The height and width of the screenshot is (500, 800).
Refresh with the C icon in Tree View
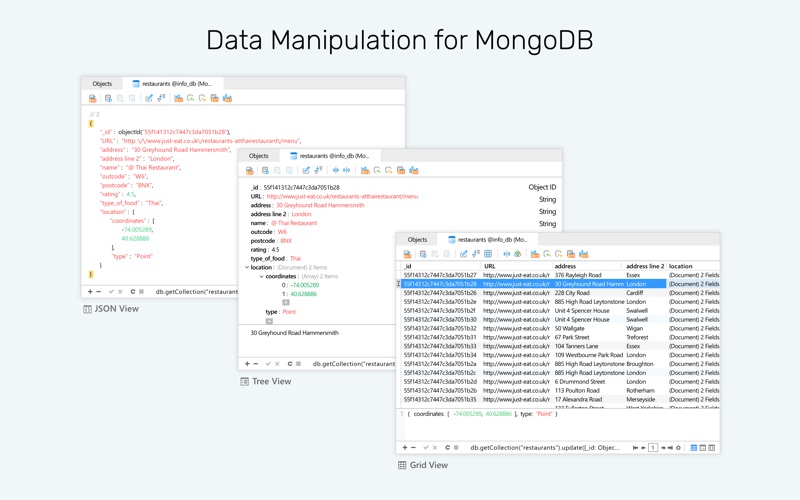click(x=290, y=364)
